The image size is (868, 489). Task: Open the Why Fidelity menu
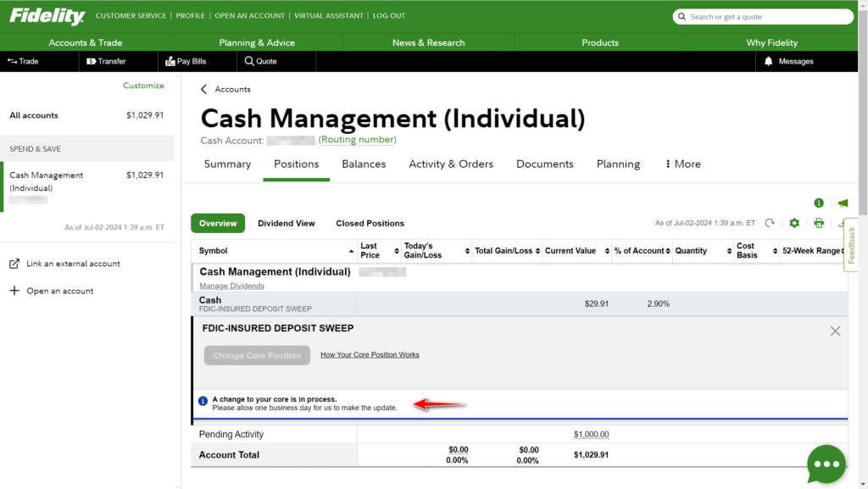771,42
